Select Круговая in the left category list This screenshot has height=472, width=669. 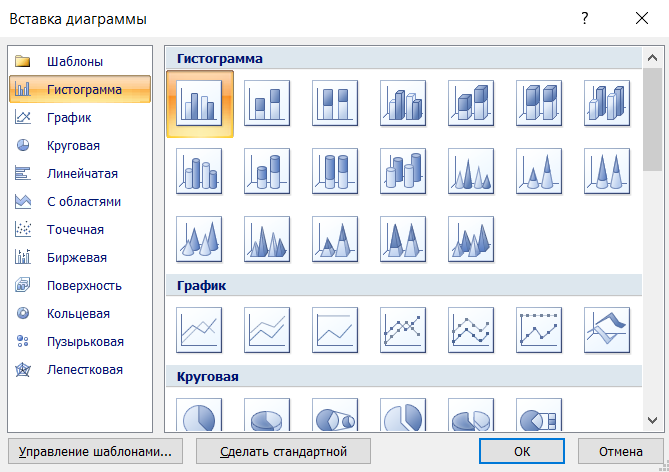[80, 146]
